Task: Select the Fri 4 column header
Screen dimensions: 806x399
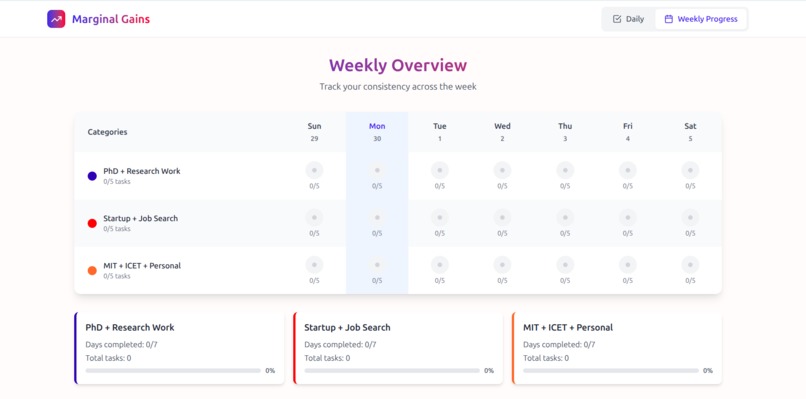Action: point(628,132)
